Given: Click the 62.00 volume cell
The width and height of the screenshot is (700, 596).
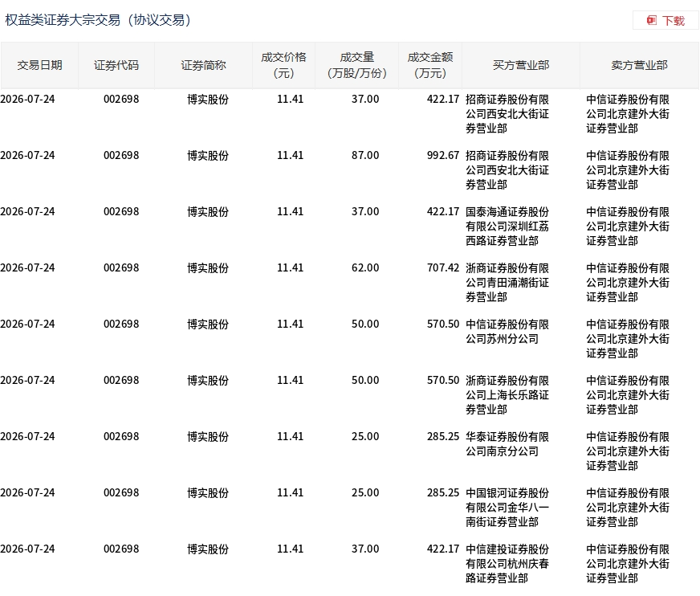Looking at the screenshot, I should [365, 268].
